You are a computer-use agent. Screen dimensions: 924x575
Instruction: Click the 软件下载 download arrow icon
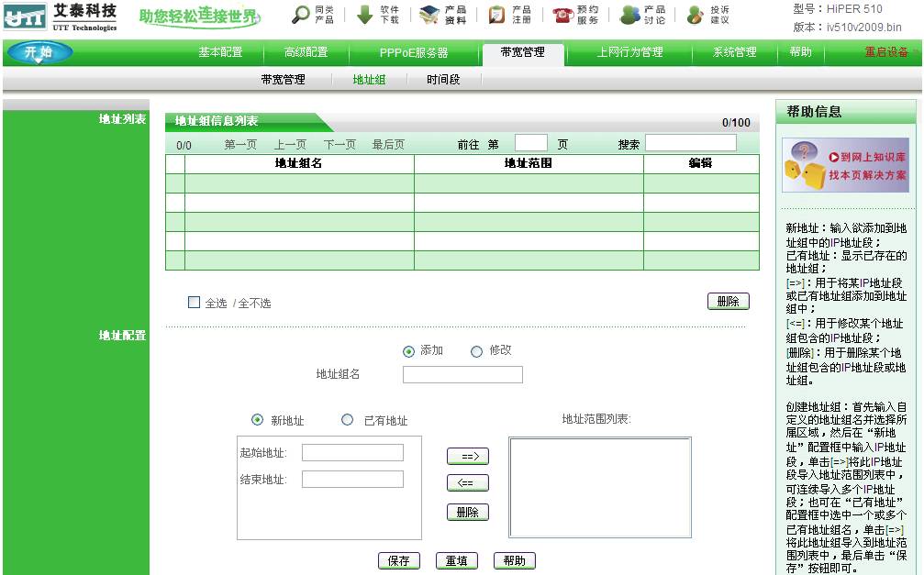click(365, 15)
